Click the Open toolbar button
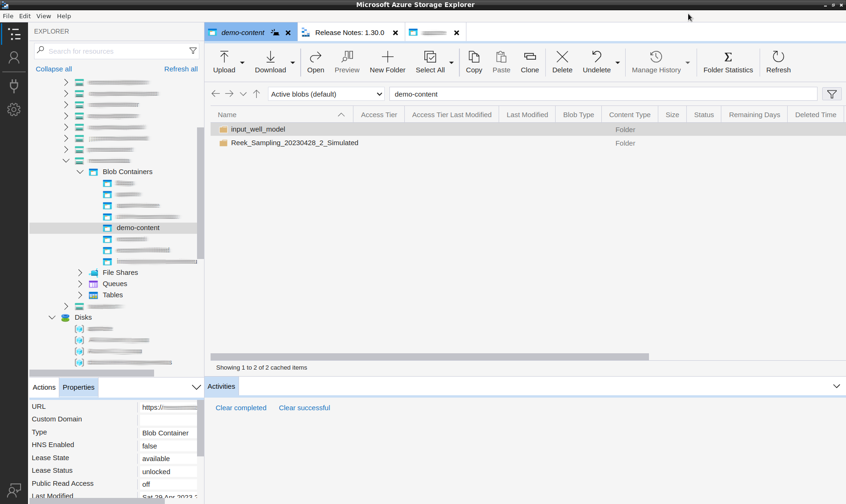Screen dimensions: 846x504 [x=316, y=62]
